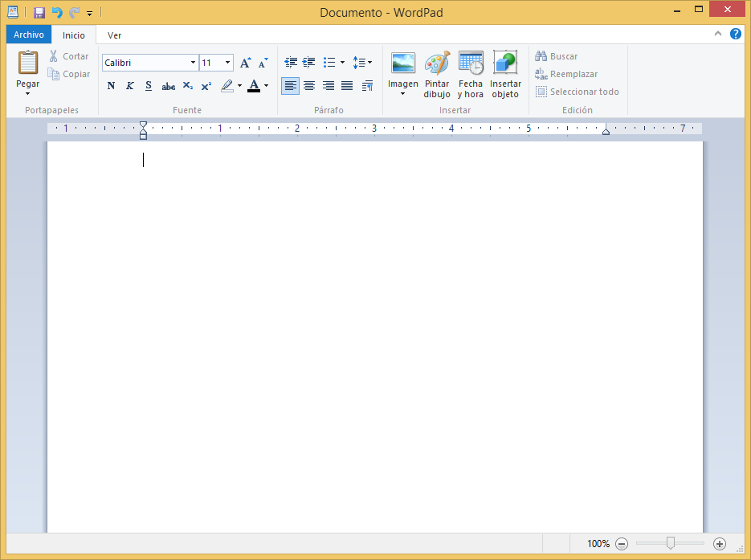Click the bullet list icon
Image resolution: width=751 pixels, height=560 pixels.
click(329, 63)
